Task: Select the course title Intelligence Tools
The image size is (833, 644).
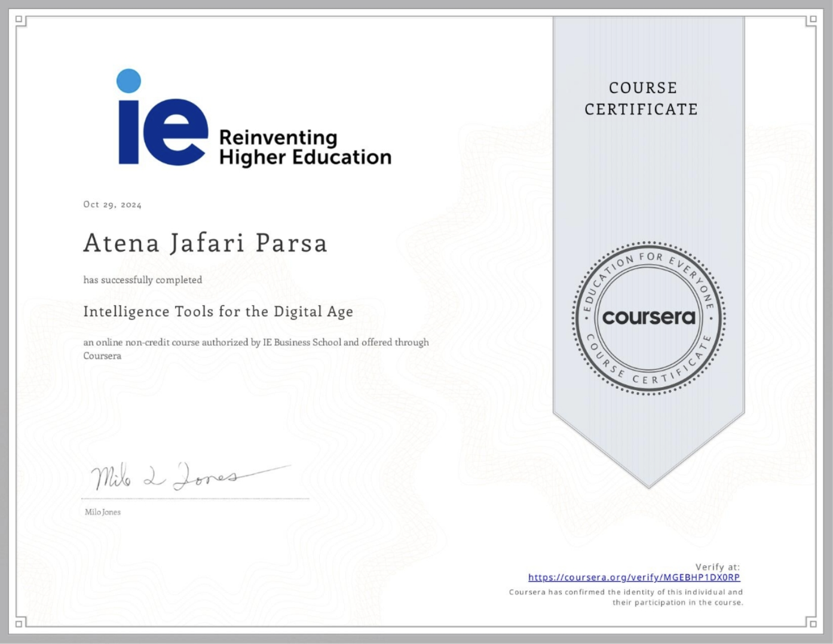Action: 218,311
